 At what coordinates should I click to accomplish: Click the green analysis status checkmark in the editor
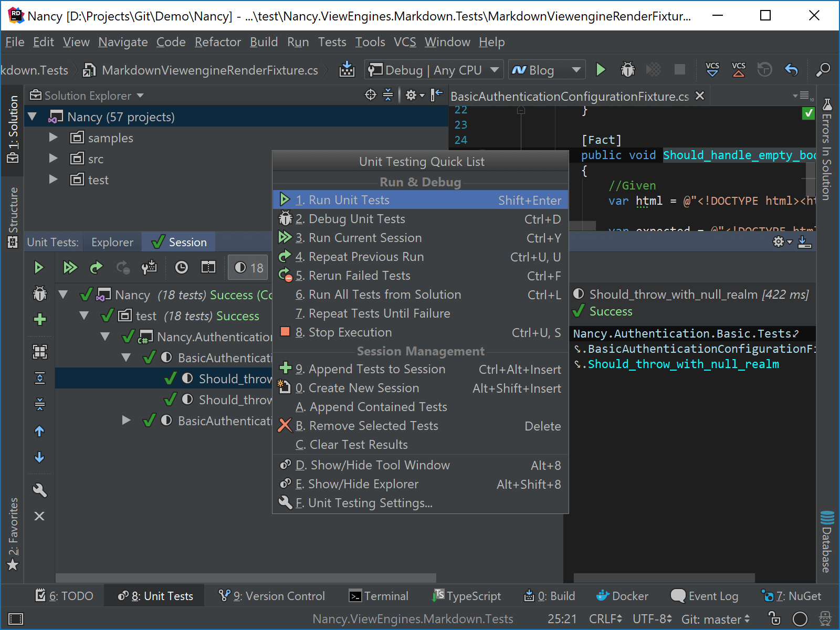coord(808,113)
